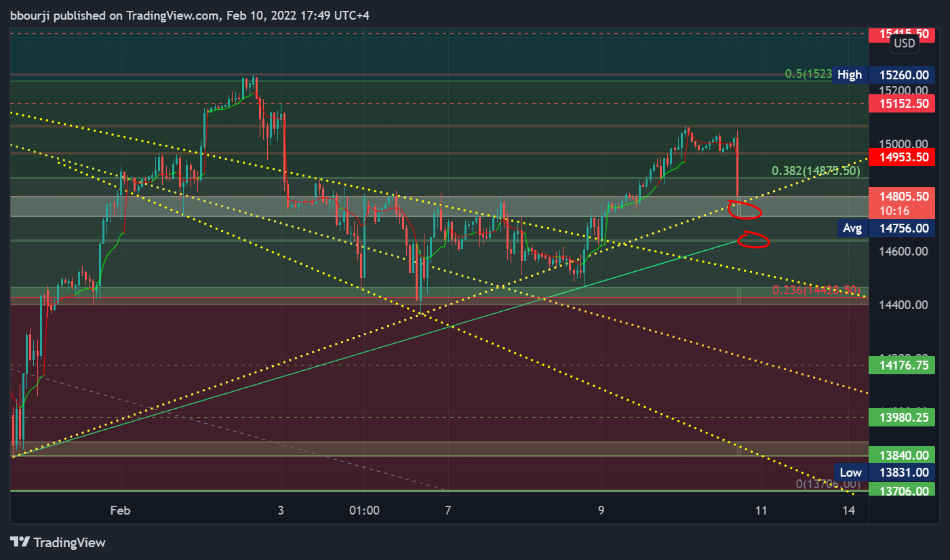The image size is (950, 560).
Task: Click the 01:00 time axis label
Action: pos(364,510)
